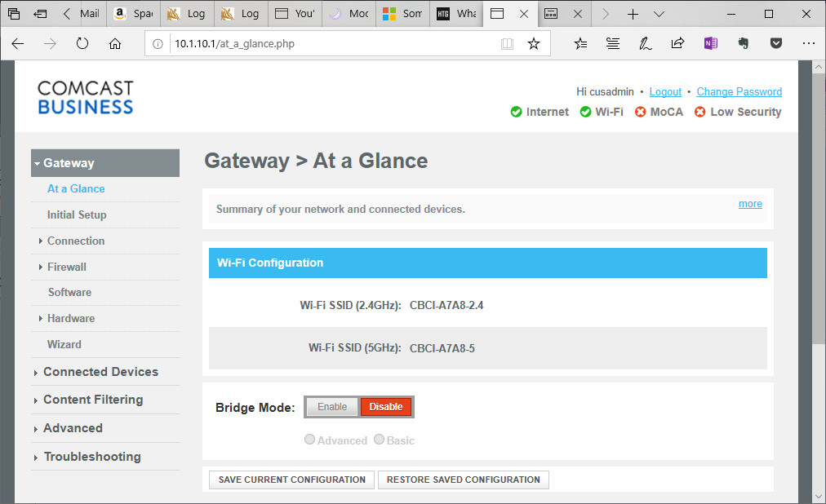Click the green Internet status icon
This screenshot has height=504, width=826.
516,112
